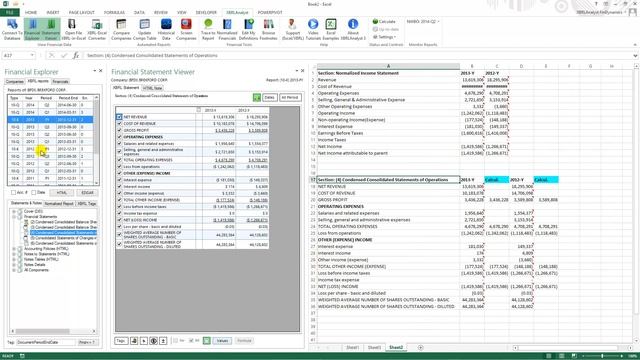Screen dimensions: 640x360
Task: Expand the Notes Details tree node
Action: tap(14, 264)
